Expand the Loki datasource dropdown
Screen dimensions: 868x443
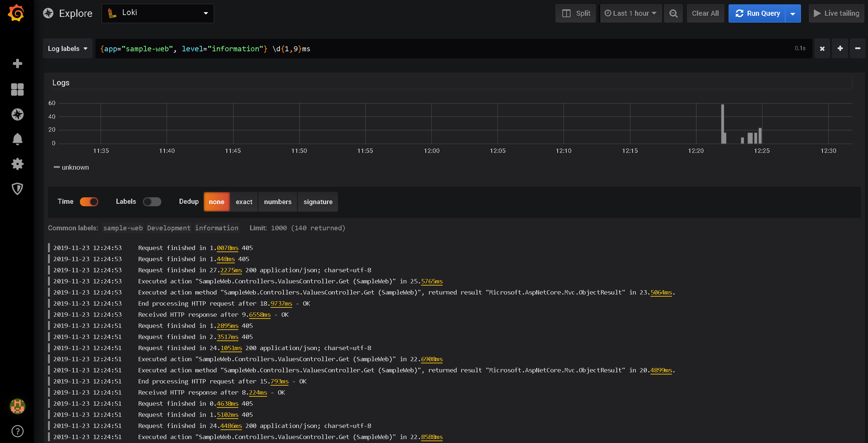click(158, 13)
